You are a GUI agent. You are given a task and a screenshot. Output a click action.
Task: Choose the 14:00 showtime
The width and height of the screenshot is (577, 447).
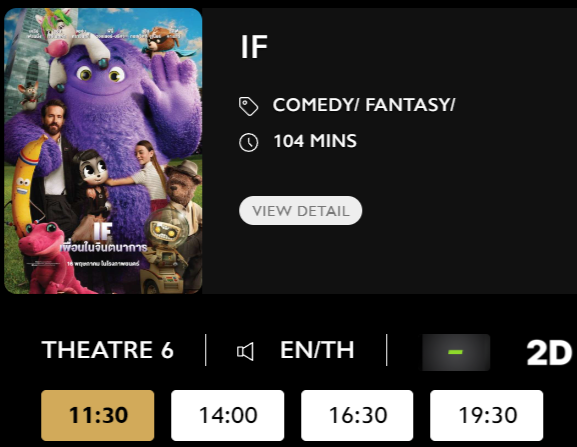(228, 415)
